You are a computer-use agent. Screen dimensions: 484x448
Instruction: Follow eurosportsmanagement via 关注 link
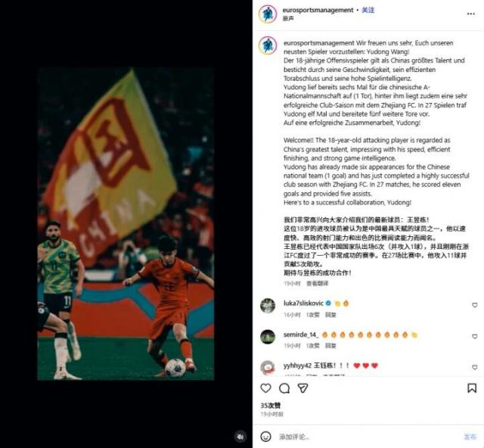[368, 10]
